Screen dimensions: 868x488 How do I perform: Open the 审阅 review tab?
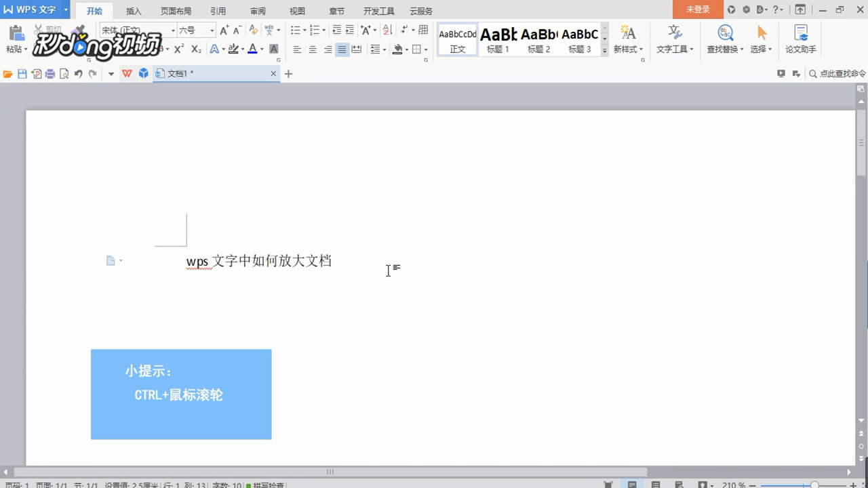coord(258,10)
